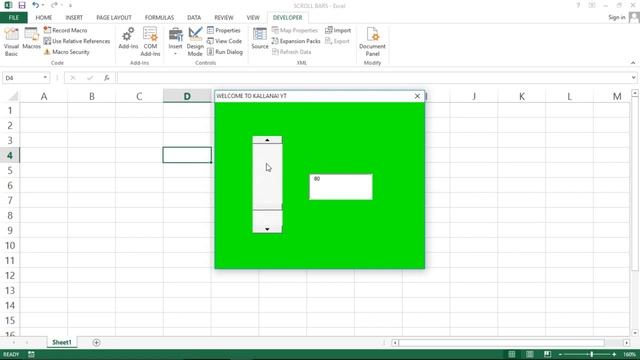Click the Redo icon
The width and height of the screenshot is (640, 360).
click(x=54, y=5)
